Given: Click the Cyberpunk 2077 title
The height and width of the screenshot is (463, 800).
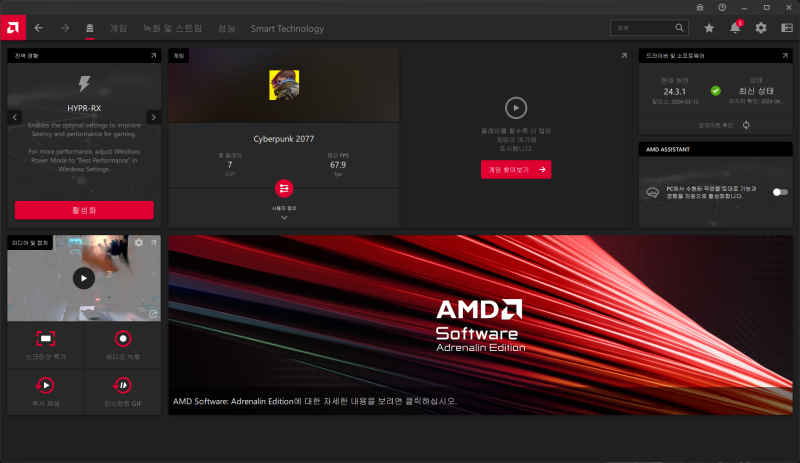Looking at the screenshot, I should click(284, 139).
